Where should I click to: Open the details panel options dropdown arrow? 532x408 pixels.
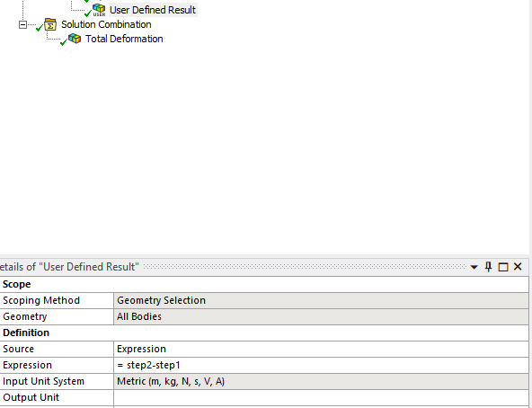pos(474,268)
